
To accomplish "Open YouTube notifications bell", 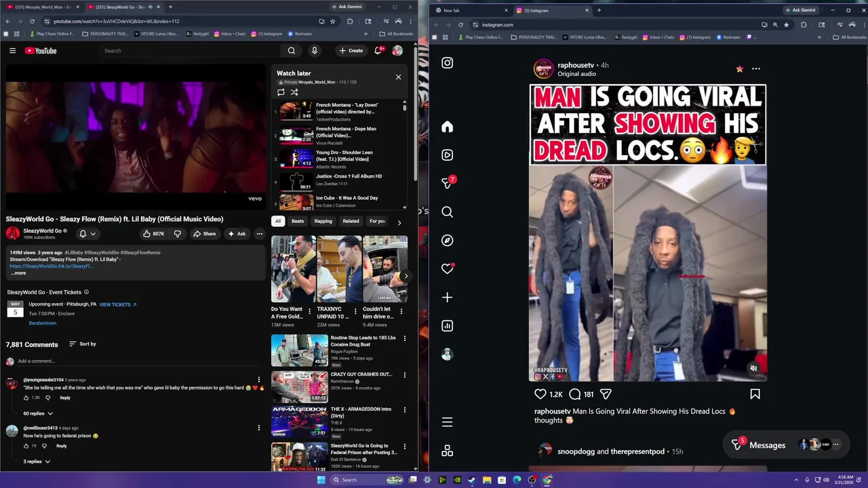I will coord(378,51).
